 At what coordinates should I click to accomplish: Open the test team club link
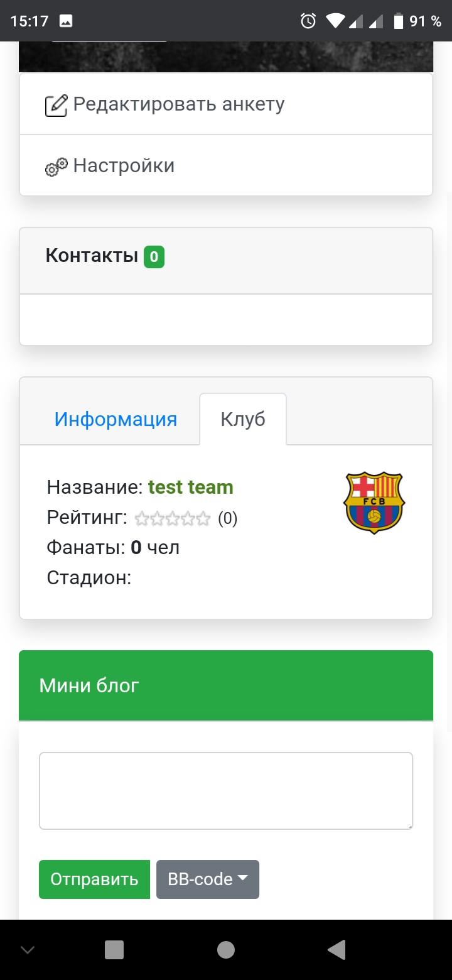(191, 487)
